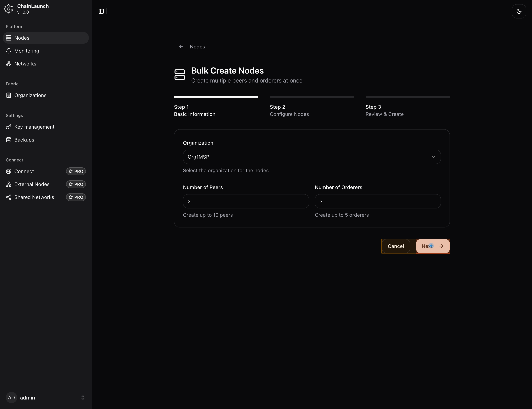Open Shared Networks in the sidebar
Image resolution: width=532 pixels, height=409 pixels.
pos(34,197)
